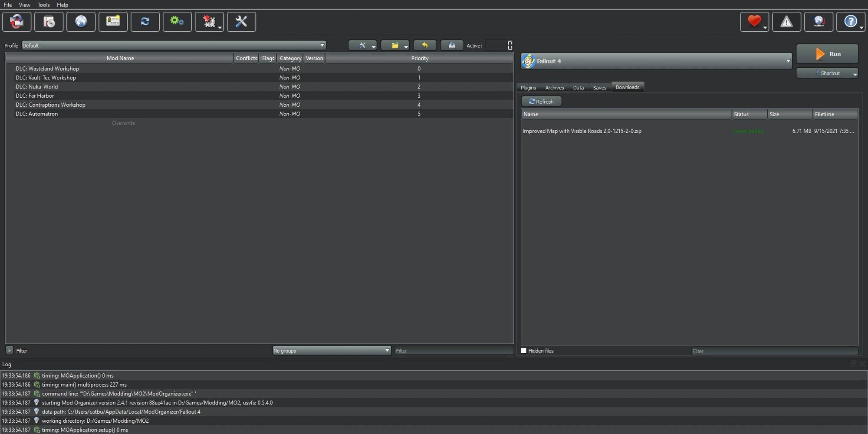Click the mod list Filter text field
The width and height of the screenshot is (868, 434).
pyautogui.click(x=454, y=351)
